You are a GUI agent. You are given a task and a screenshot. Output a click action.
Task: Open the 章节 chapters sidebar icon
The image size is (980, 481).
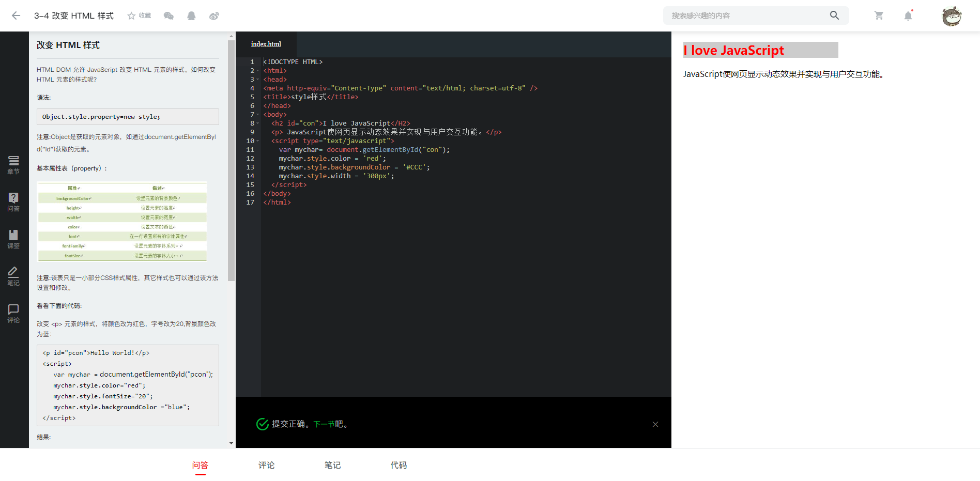click(13, 165)
